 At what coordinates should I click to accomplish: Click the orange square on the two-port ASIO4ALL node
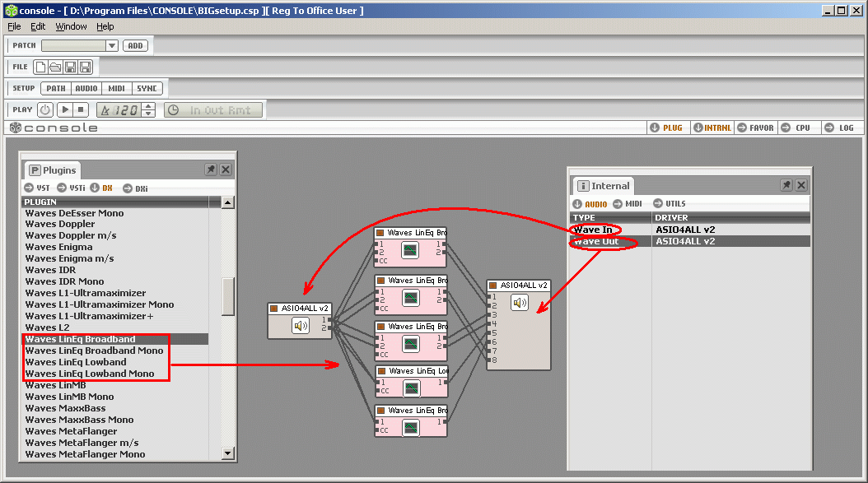pos(273,309)
